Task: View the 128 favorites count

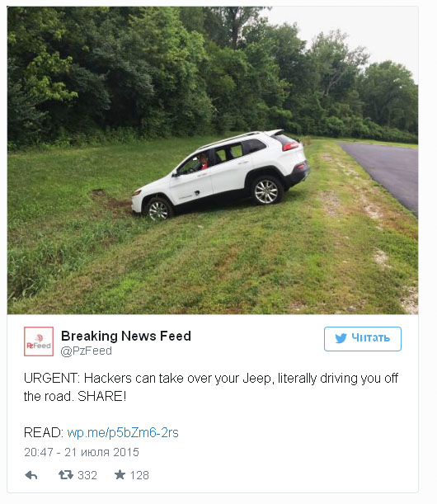Action: coord(140,475)
